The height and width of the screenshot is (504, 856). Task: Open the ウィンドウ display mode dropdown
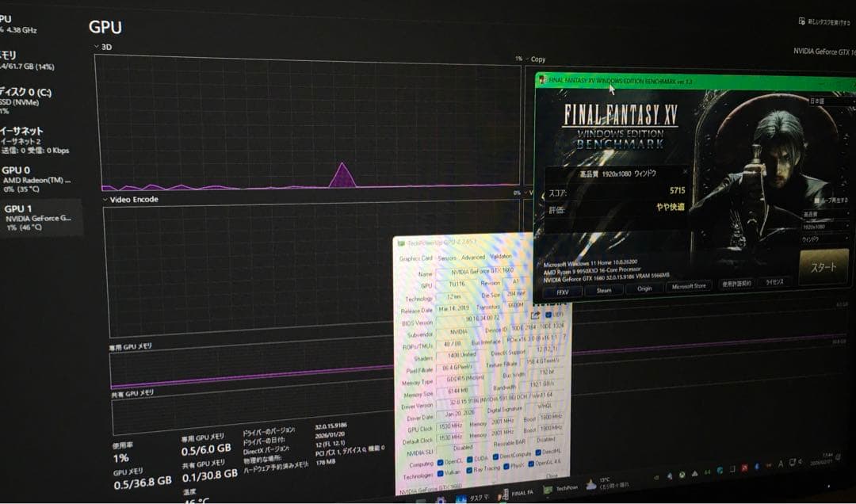coord(824,239)
